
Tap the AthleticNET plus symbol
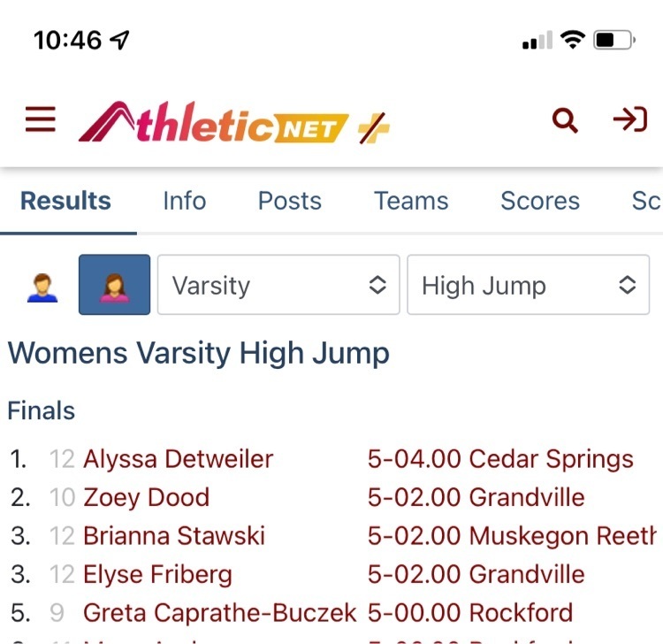(x=374, y=127)
